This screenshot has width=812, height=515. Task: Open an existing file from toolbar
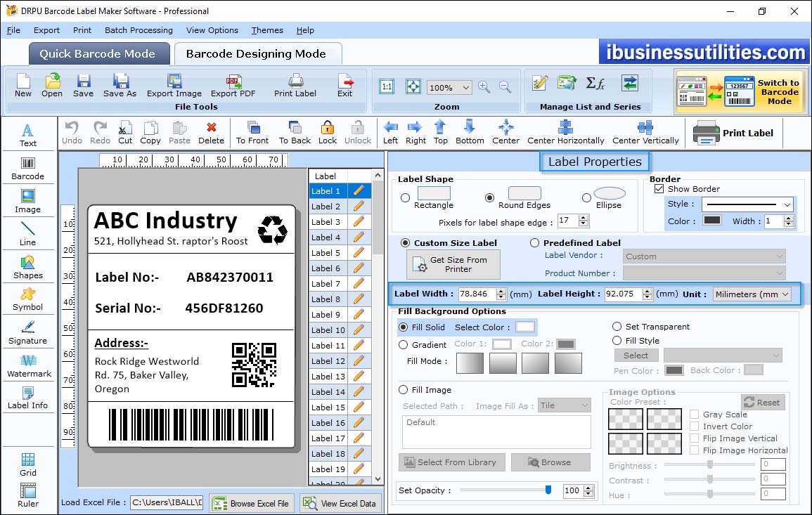click(x=52, y=86)
